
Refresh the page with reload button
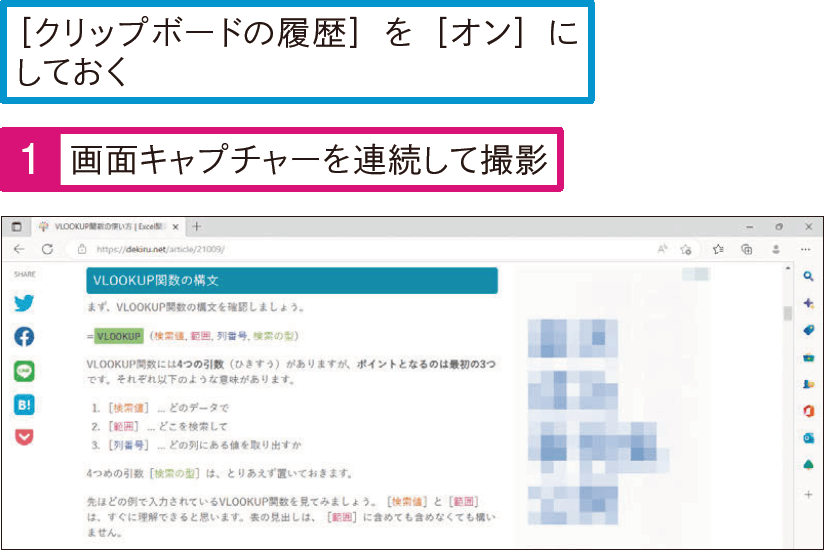(x=47, y=249)
